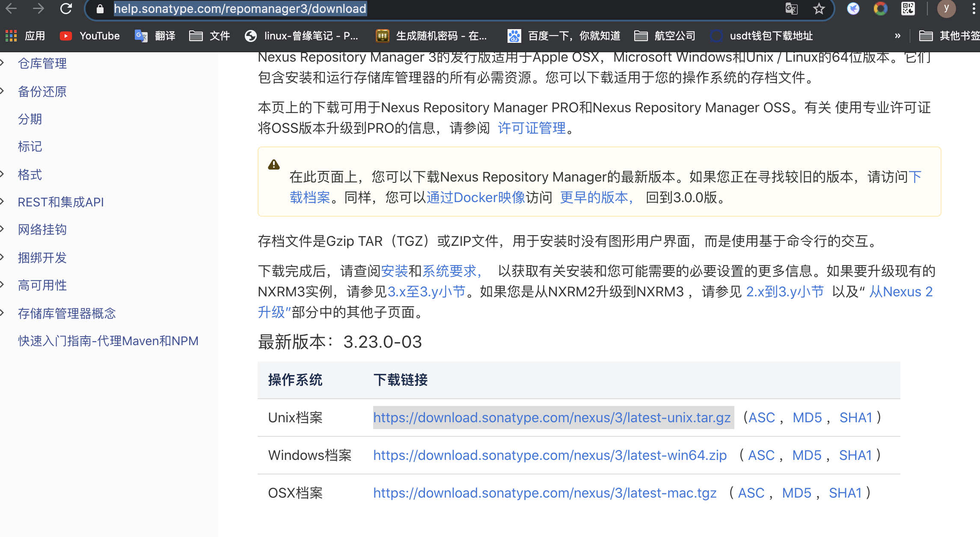Open ASC signature for Unix archive
The image size is (980, 537).
pos(762,417)
